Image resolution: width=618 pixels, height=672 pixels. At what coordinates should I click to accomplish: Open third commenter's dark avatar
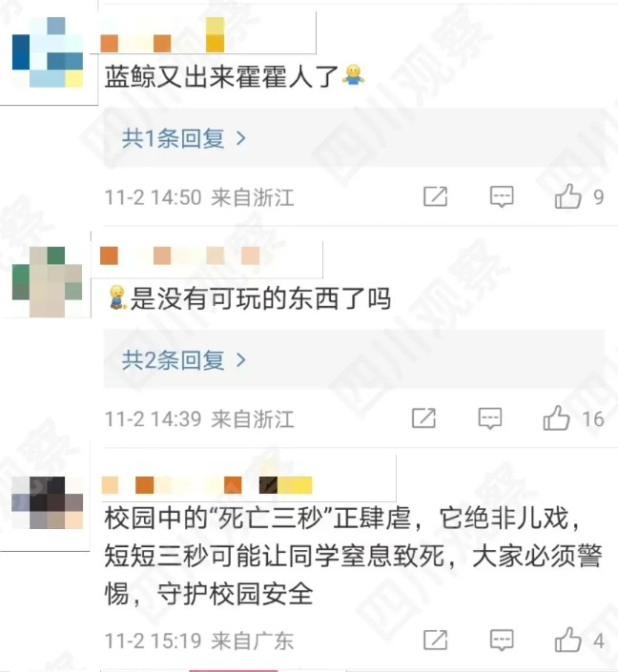coord(47,502)
